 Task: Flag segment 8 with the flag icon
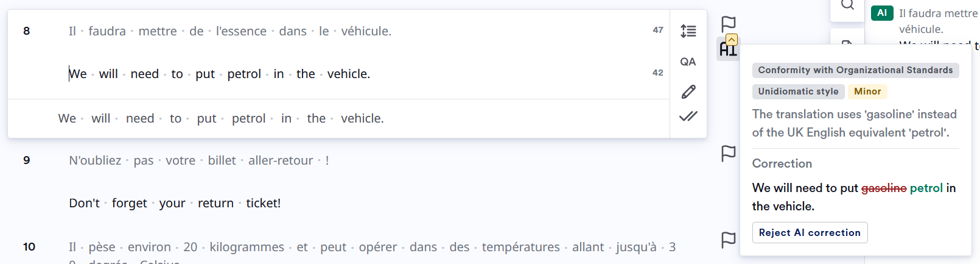coord(729,24)
